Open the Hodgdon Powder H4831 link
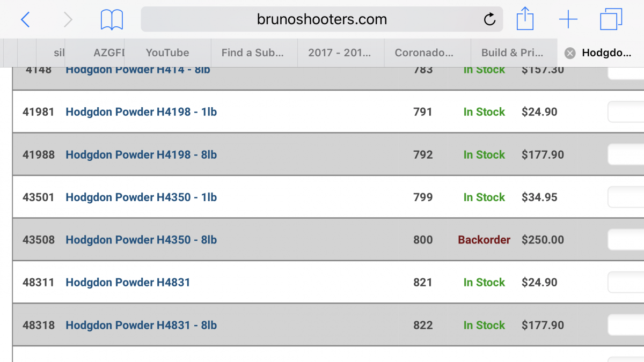The width and height of the screenshot is (644, 362). pos(128,283)
